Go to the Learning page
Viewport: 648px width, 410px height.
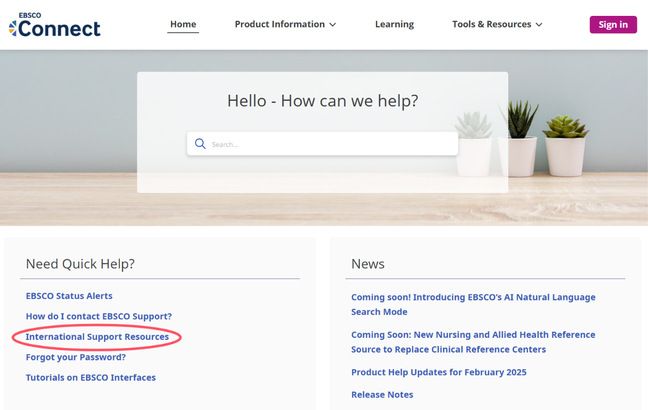click(394, 24)
